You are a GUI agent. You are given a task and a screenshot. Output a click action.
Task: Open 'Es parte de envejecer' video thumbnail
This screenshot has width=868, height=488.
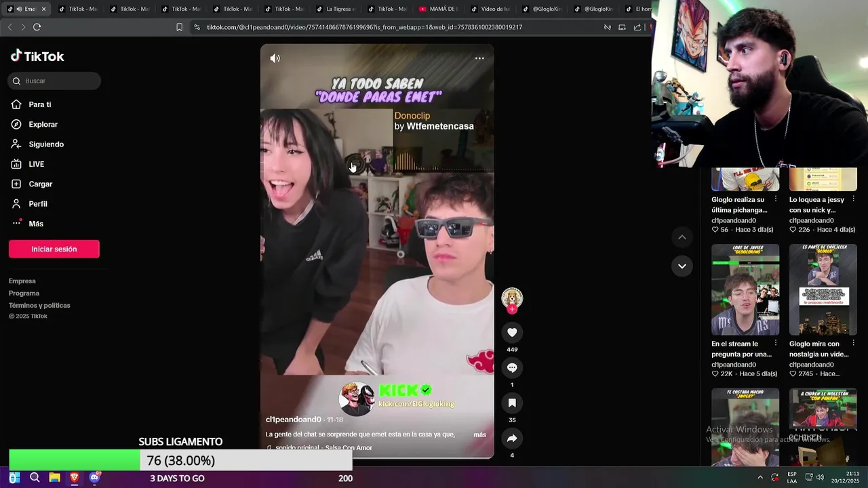coord(823,289)
